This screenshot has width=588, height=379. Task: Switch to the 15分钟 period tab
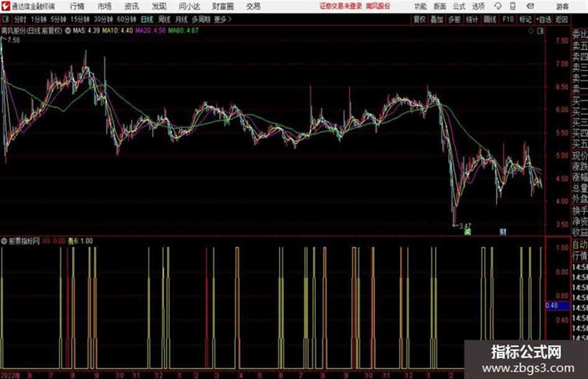tap(80, 19)
